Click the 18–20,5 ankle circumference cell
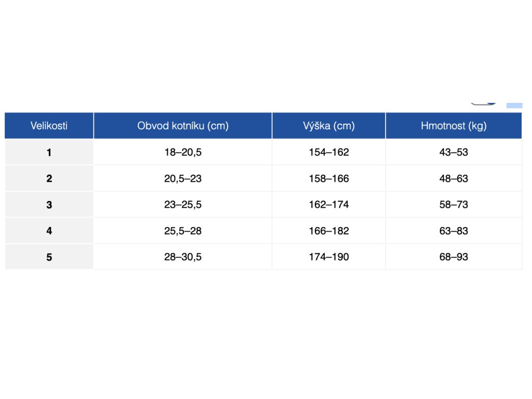532x399 pixels. pyautogui.click(x=183, y=152)
